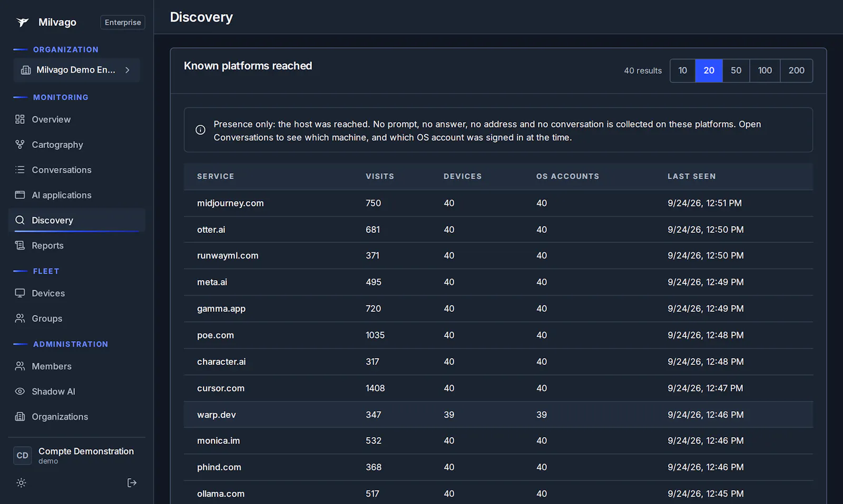The height and width of the screenshot is (504, 843).
Task: Select the otter.ai service row
Action: pos(498,230)
